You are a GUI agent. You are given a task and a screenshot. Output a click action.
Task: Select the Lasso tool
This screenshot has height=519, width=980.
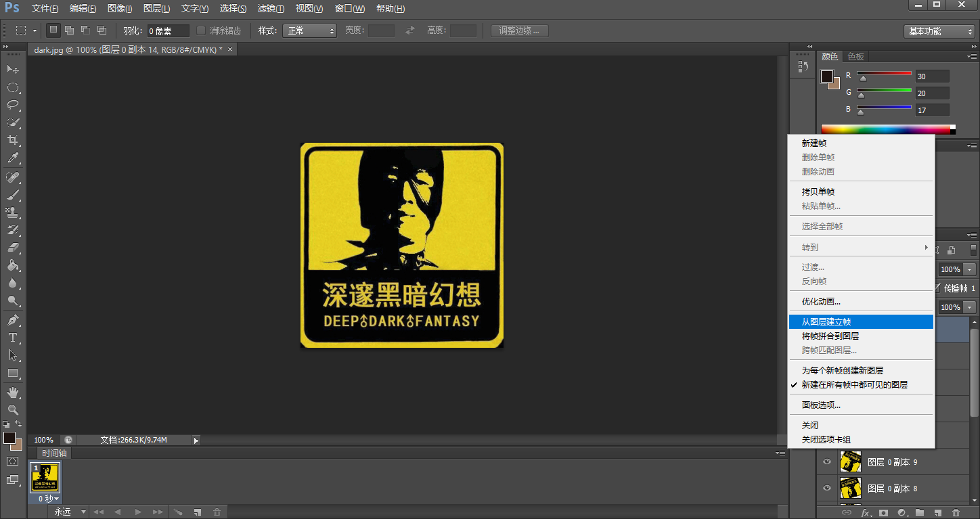coord(13,105)
